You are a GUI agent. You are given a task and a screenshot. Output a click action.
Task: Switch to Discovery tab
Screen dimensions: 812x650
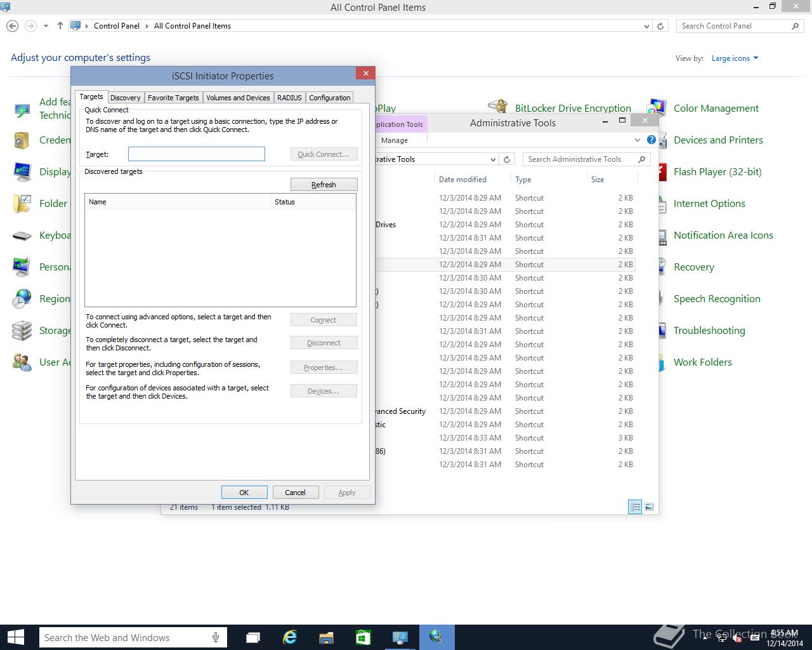tap(125, 98)
